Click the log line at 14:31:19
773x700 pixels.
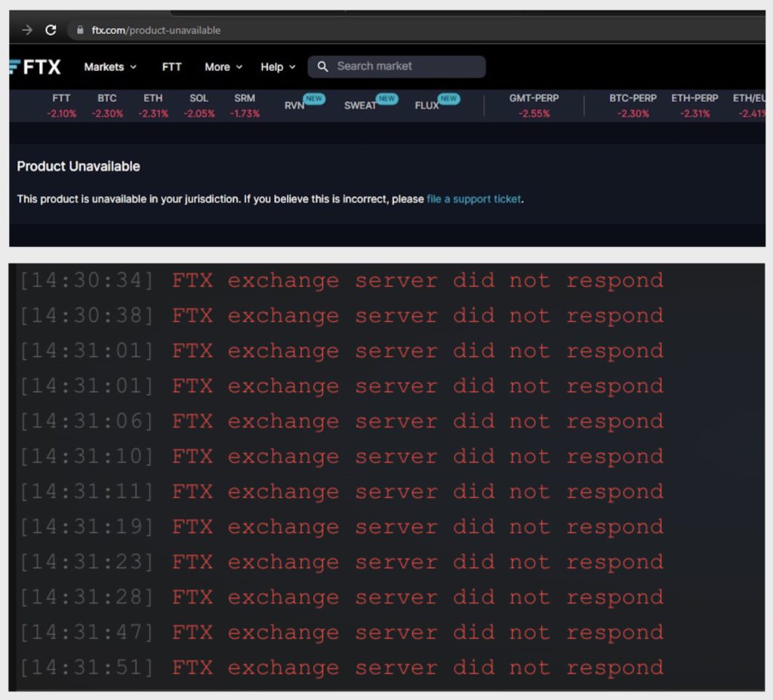[341, 527]
